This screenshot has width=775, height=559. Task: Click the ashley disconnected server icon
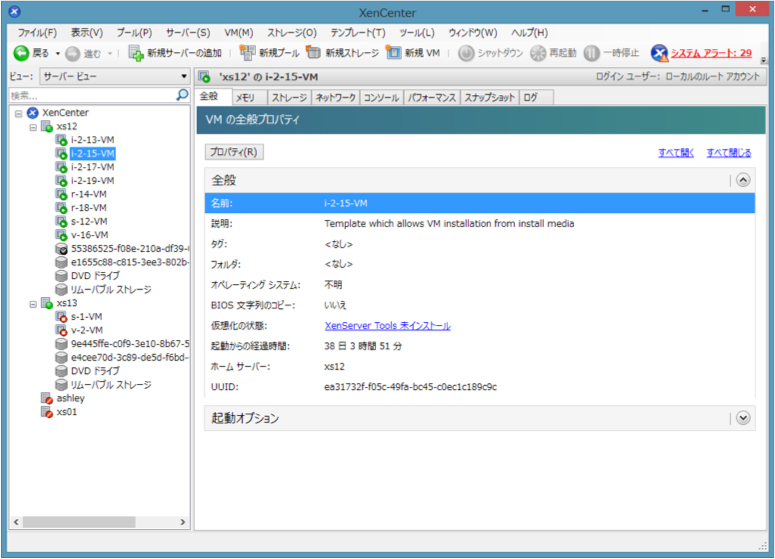tap(47, 398)
